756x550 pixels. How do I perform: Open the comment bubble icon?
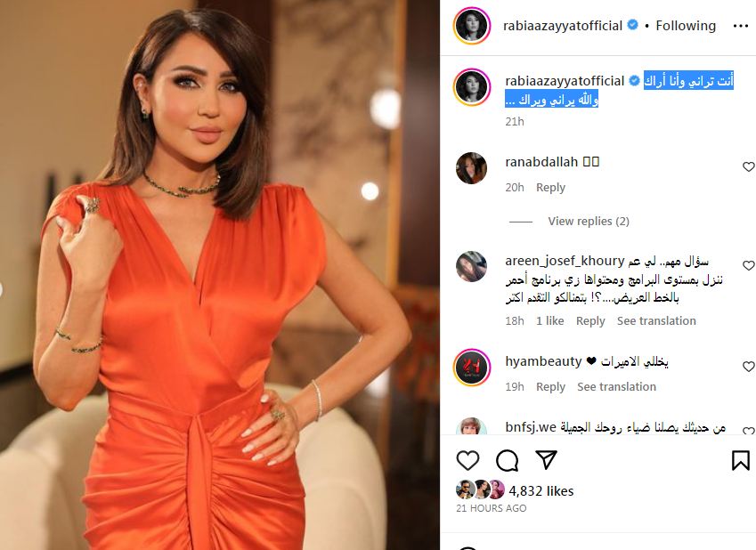[507, 461]
